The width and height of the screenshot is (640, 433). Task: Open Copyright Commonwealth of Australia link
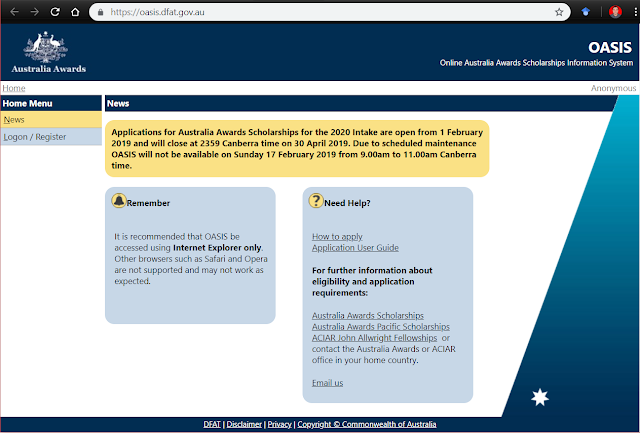[367, 424]
